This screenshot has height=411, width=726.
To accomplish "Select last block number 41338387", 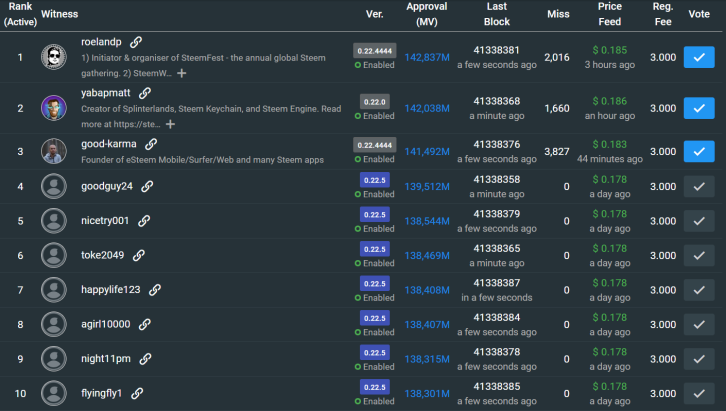I will point(496,283).
